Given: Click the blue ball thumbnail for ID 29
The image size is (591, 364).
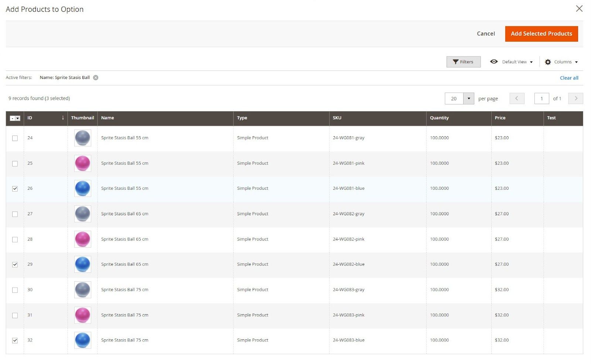Looking at the screenshot, I should click(x=83, y=265).
